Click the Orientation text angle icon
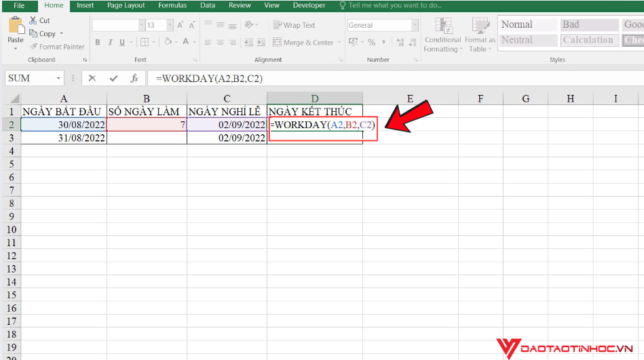 point(248,24)
